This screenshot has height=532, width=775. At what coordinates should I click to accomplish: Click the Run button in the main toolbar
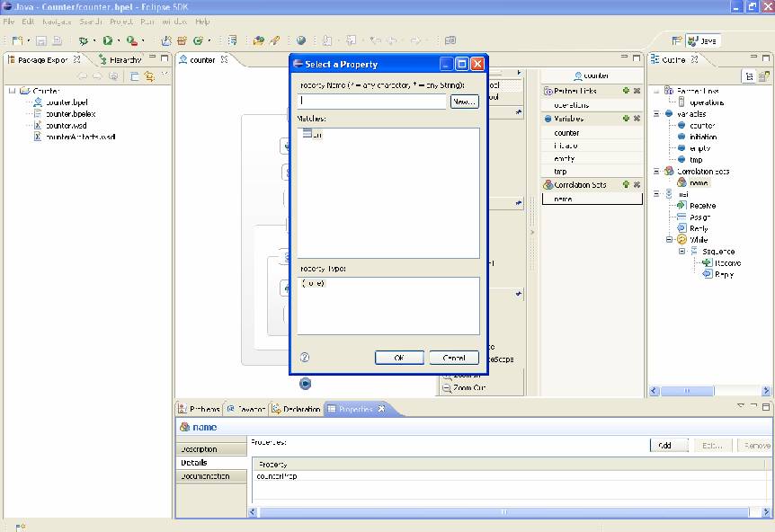tap(107, 40)
